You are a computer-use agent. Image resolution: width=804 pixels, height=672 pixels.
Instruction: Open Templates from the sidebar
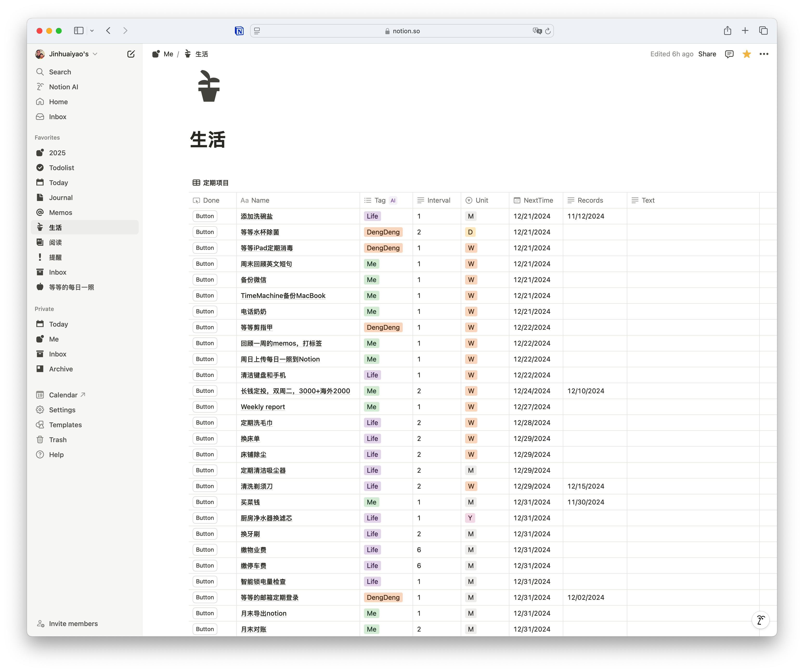coord(84,425)
